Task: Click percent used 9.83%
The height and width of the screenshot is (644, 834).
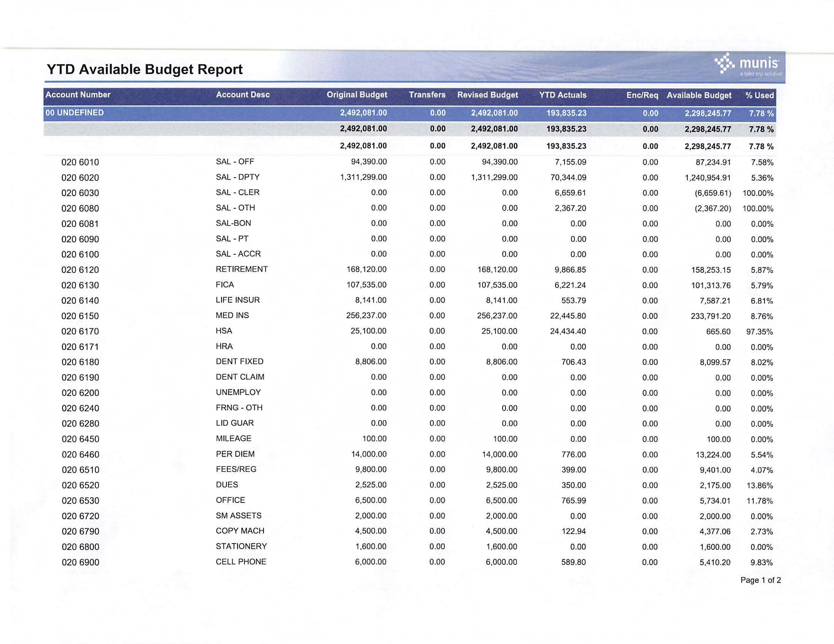Action: 761,562
